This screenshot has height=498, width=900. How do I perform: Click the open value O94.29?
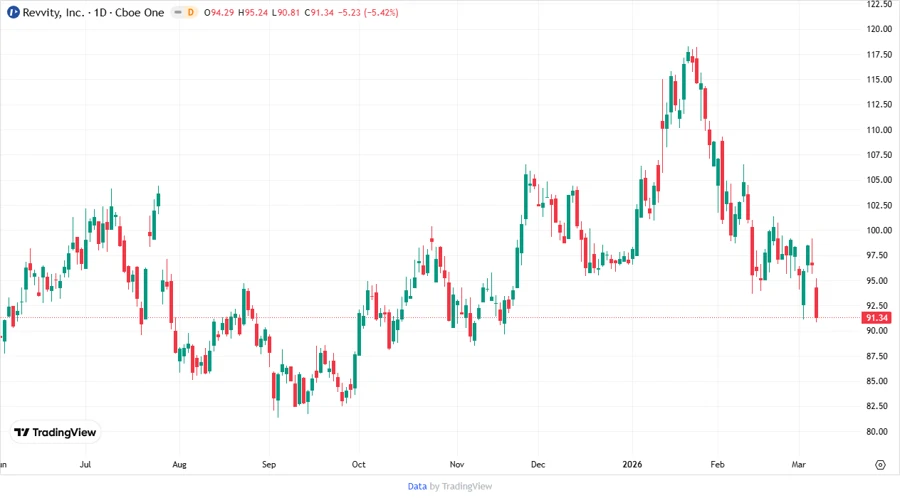pos(219,12)
